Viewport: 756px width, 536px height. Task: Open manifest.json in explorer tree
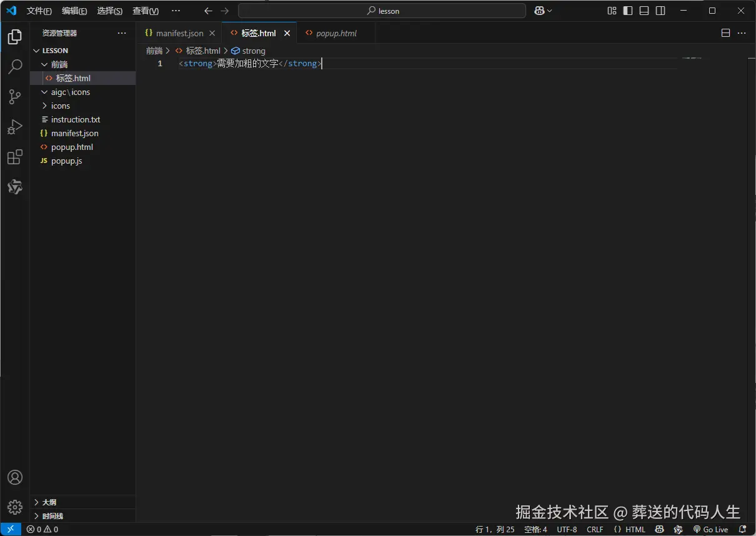pyautogui.click(x=82, y=133)
